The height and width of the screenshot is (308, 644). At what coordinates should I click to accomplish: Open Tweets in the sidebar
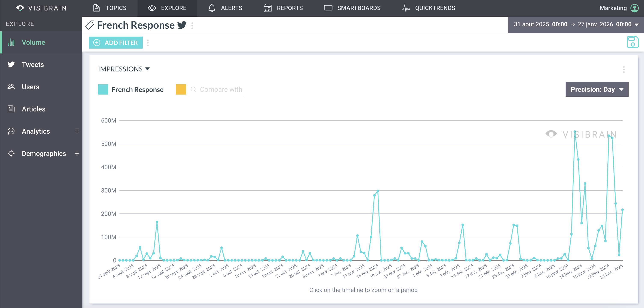point(33,65)
